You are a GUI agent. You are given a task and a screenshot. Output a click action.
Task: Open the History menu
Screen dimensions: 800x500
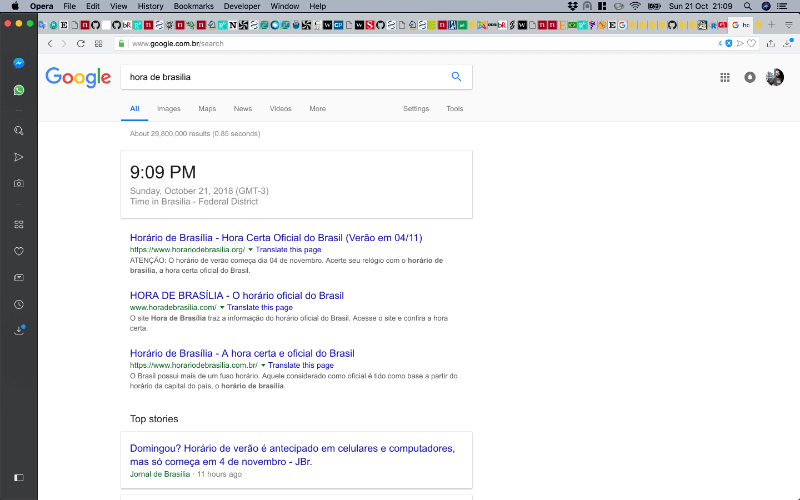[x=151, y=6]
